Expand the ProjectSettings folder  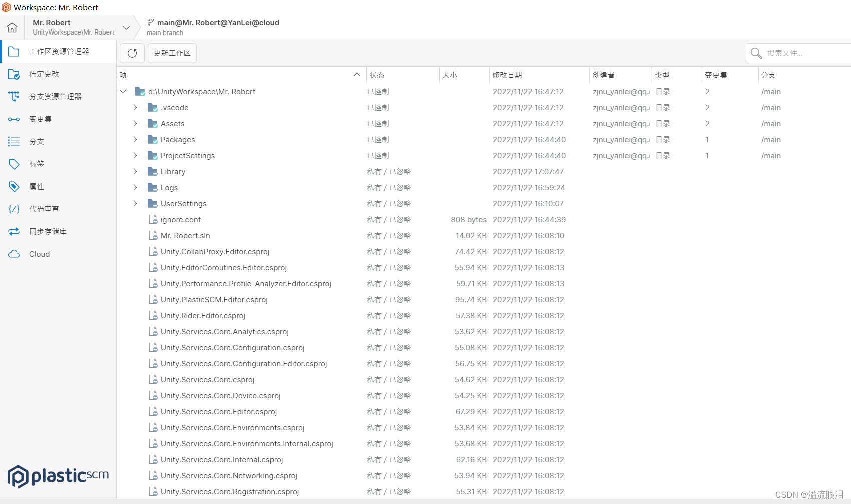[135, 156]
